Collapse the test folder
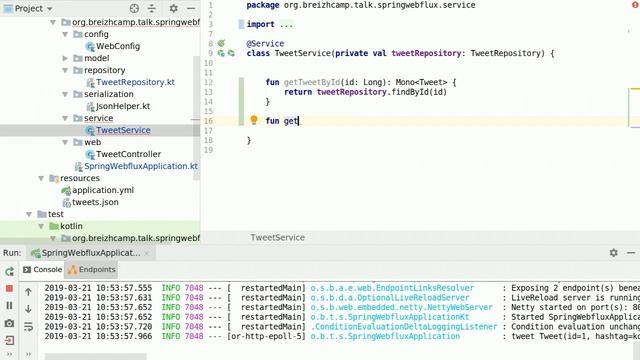 tap(29, 214)
